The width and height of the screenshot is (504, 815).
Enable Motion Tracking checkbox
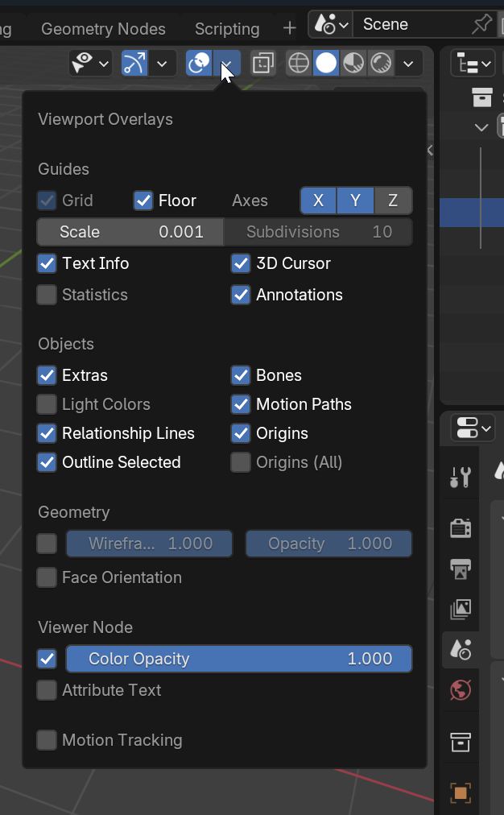pos(47,740)
